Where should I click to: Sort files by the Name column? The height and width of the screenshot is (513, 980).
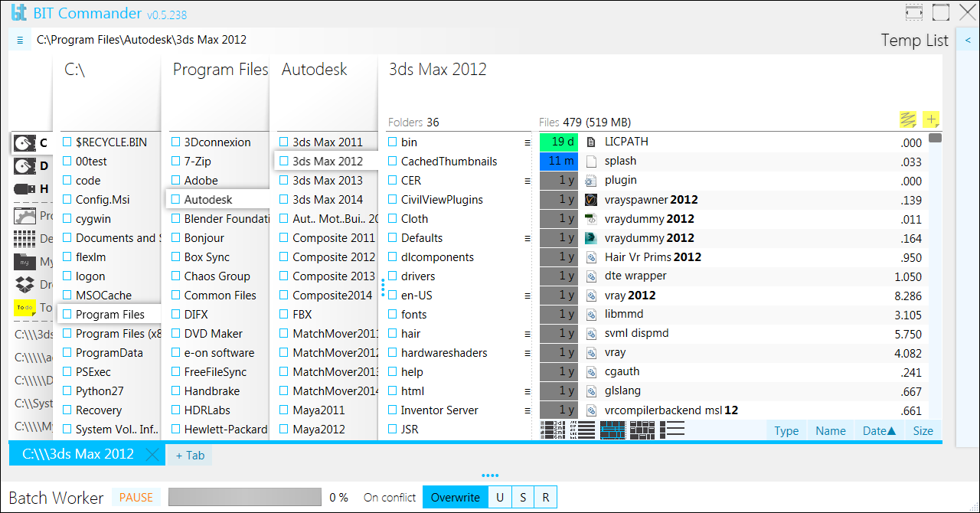(x=831, y=430)
